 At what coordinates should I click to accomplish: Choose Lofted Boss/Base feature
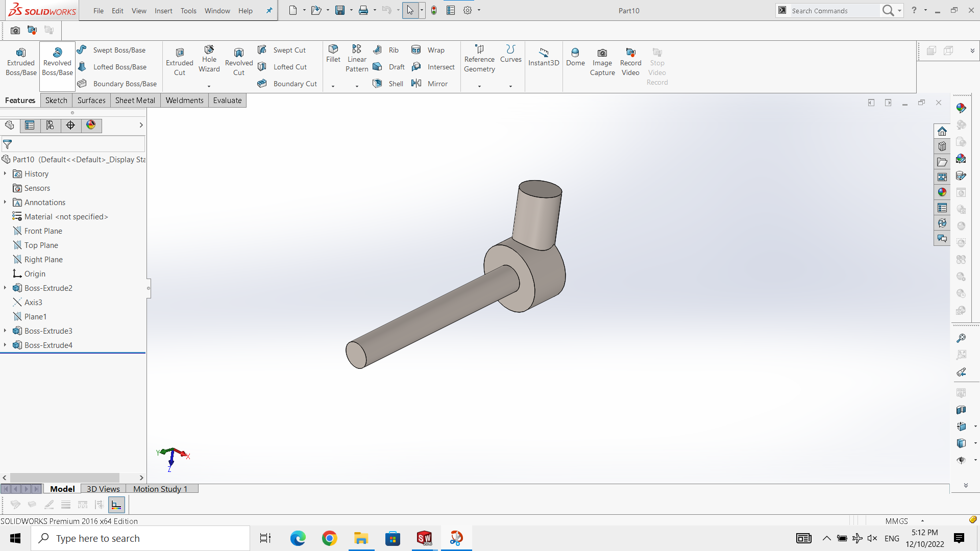112,67
